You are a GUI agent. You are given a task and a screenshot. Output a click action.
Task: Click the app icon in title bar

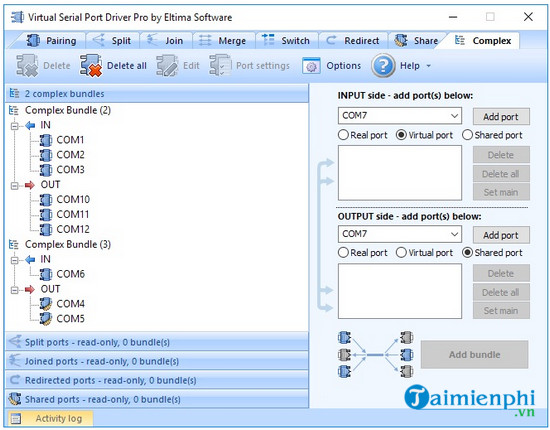(17, 17)
